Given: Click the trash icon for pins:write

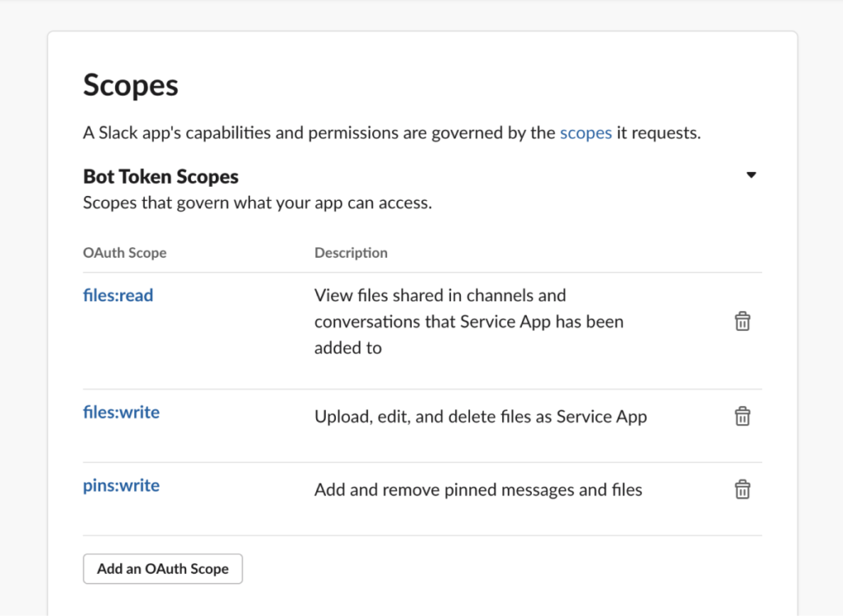Looking at the screenshot, I should click(742, 490).
